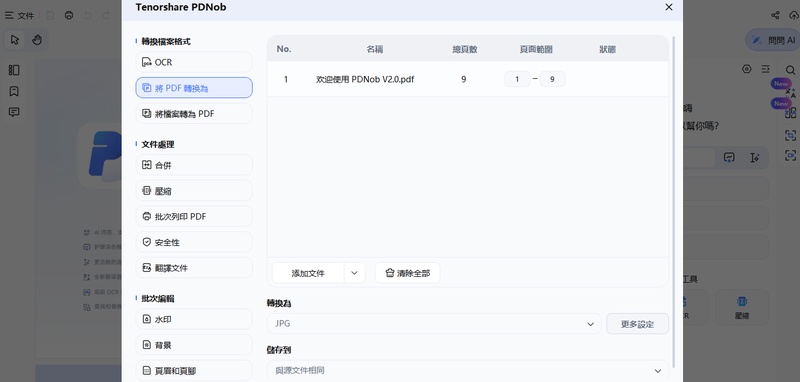Open the bookmarks panel icon
Screen dimensions: 800x382
pos(14,91)
